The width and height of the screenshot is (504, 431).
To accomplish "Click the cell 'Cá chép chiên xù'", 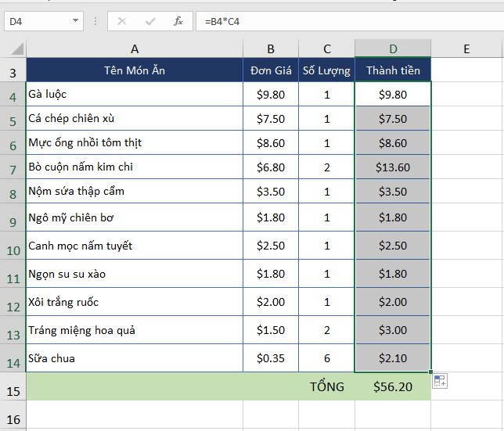I will (135, 118).
